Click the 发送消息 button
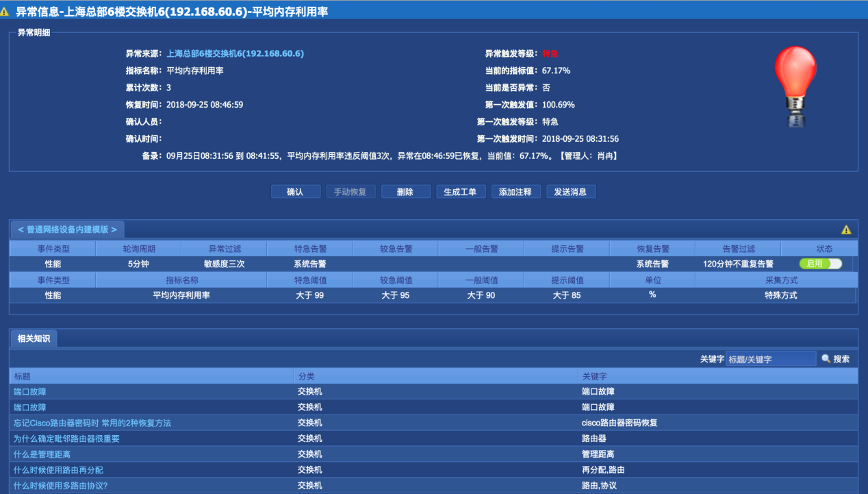This screenshot has height=494, width=868. (571, 192)
